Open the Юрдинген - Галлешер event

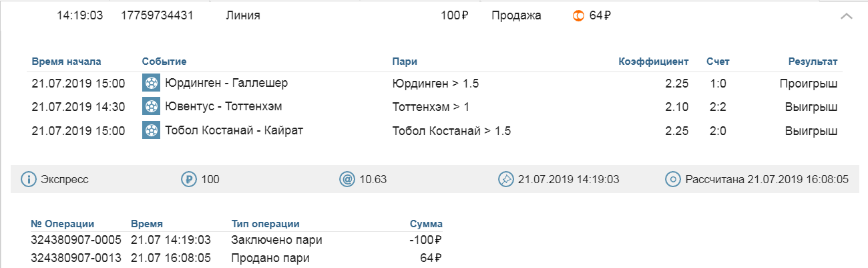pos(226,83)
